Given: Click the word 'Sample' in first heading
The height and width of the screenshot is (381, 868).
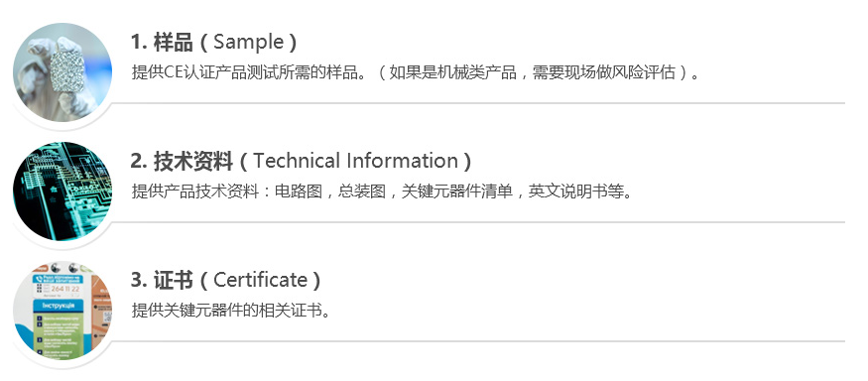Looking at the screenshot, I should pos(248,42).
